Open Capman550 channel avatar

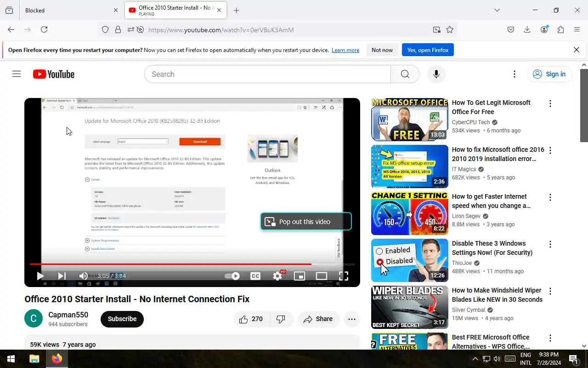point(34,319)
